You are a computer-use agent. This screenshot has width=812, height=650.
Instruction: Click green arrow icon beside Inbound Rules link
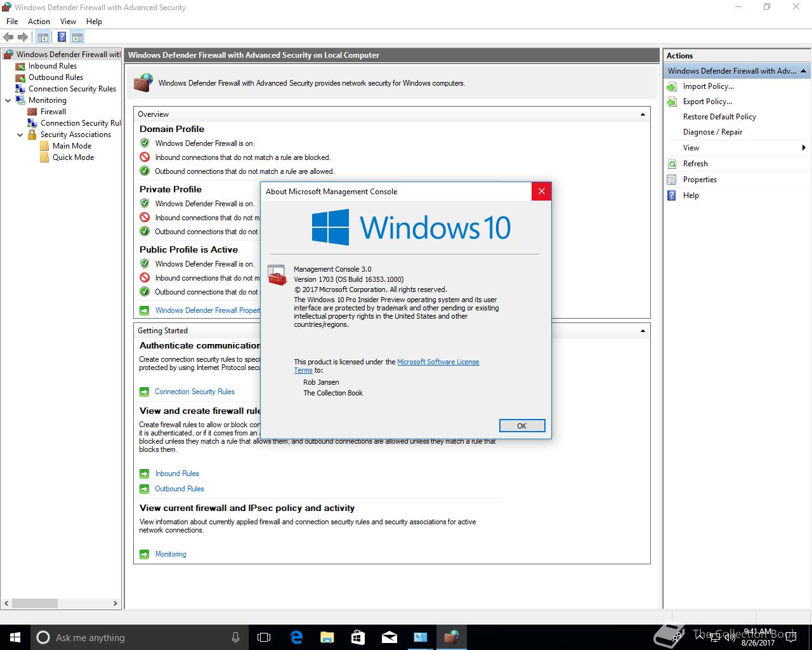click(144, 474)
